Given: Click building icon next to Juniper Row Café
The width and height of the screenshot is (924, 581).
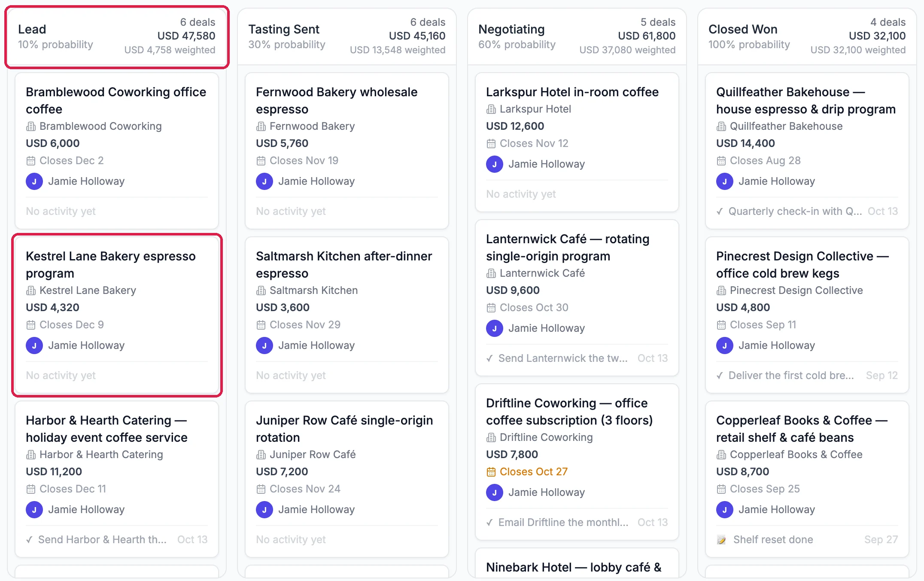Looking at the screenshot, I should pos(261,455).
